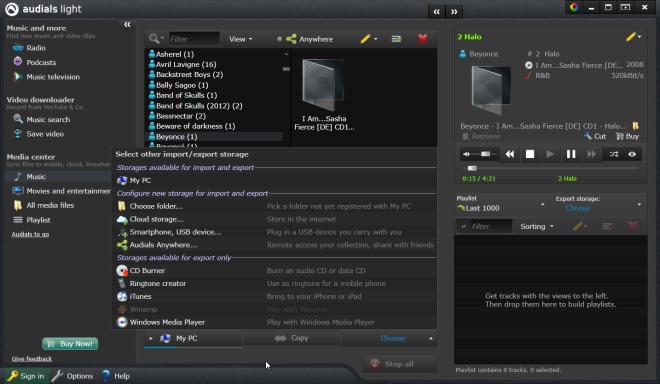
Task: Open Save video option
Action: click(x=38, y=134)
